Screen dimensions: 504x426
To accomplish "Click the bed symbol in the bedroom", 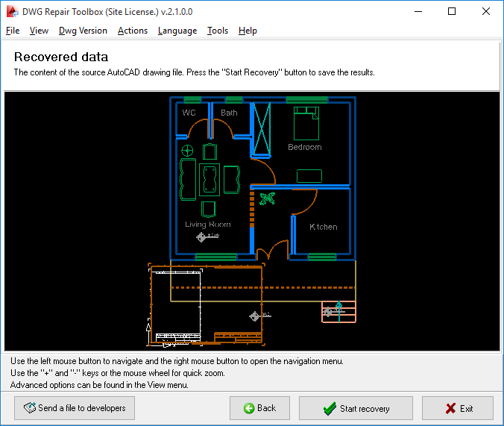I will click(306, 123).
